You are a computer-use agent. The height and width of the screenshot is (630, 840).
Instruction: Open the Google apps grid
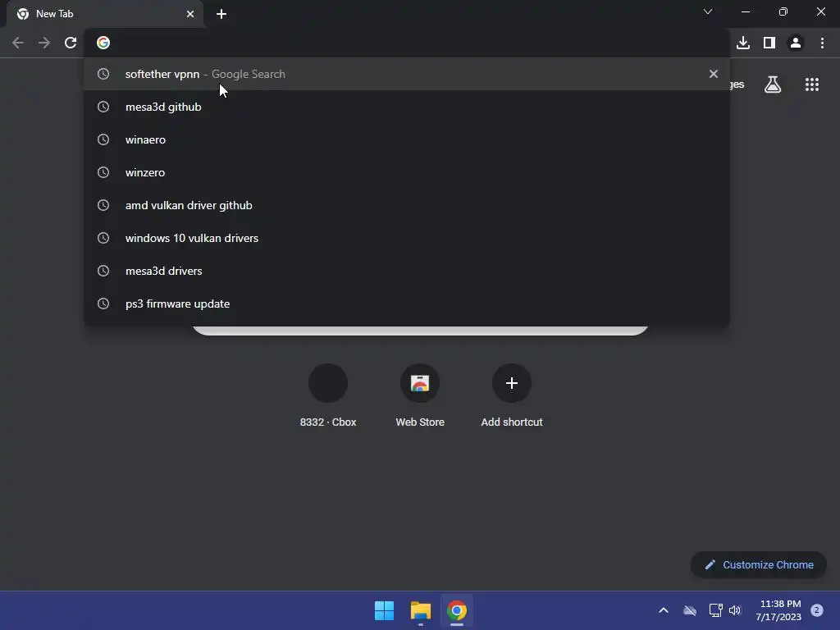click(812, 84)
